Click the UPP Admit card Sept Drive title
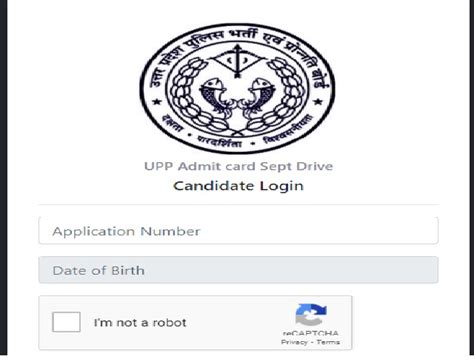The height and width of the screenshot is (362, 474). pyautogui.click(x=238, y=166)
